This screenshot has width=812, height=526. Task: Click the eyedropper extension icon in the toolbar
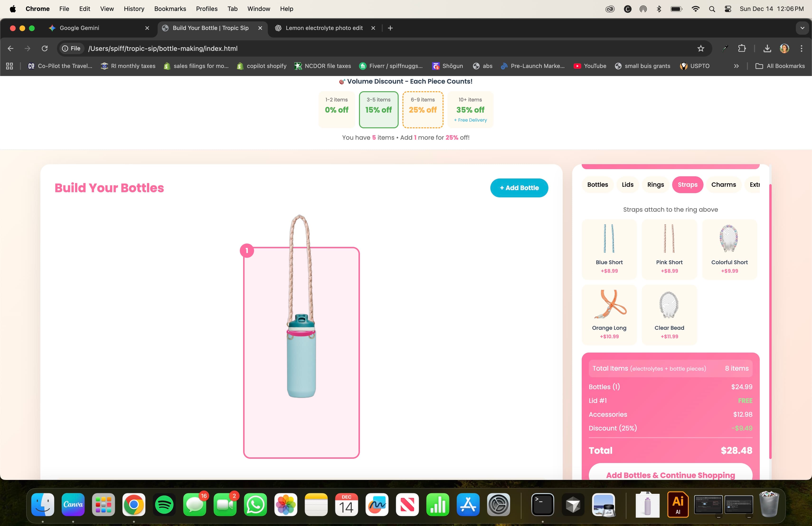tap(725, 48)
